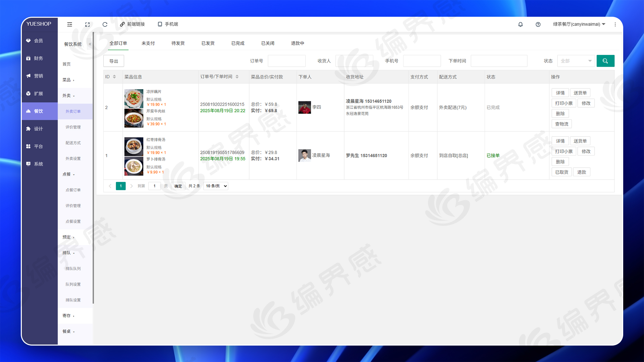644x362 pixels.
Task: Open 点餐设置 in the submenu
Action: click(75, 222)
